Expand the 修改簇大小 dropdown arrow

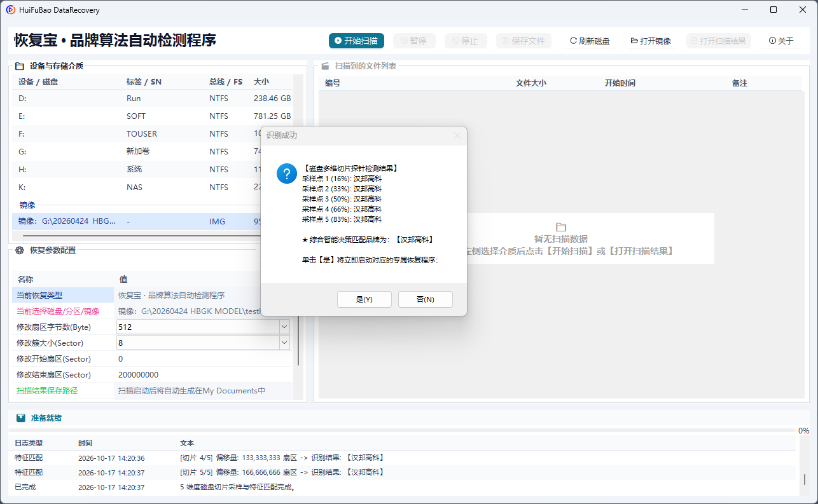(284, 343)
